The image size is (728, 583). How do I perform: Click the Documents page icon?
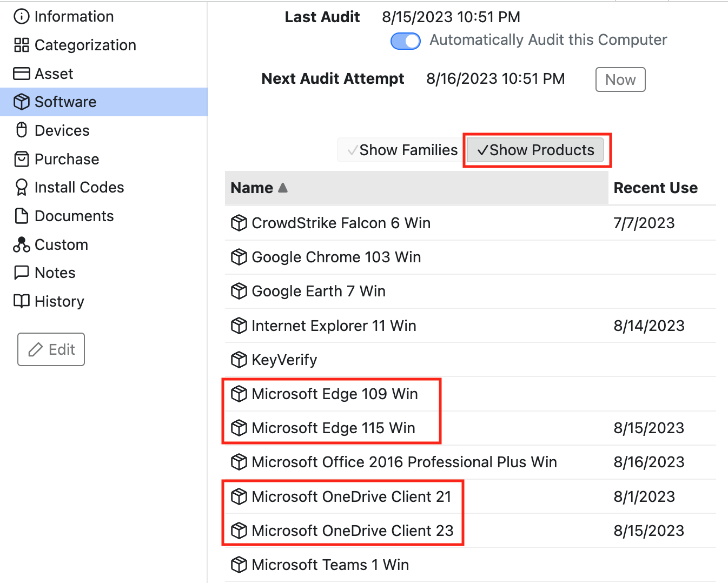(21, 216)
